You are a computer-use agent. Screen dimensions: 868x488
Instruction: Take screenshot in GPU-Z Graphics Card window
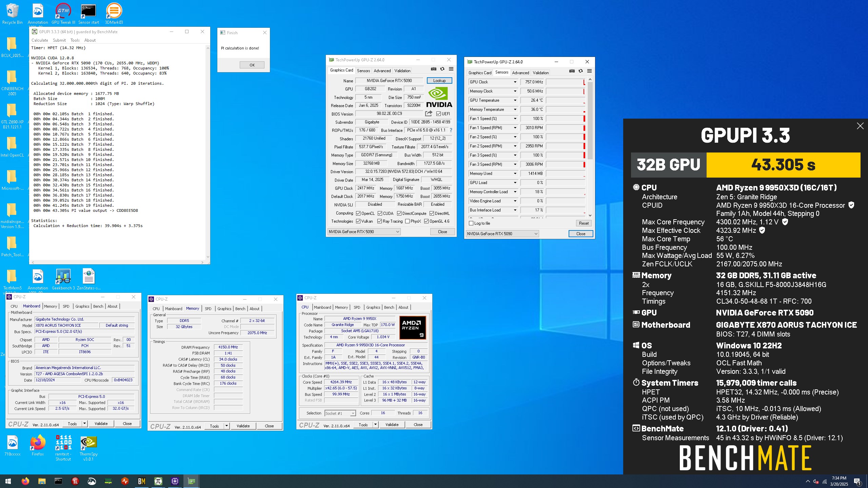433,69
